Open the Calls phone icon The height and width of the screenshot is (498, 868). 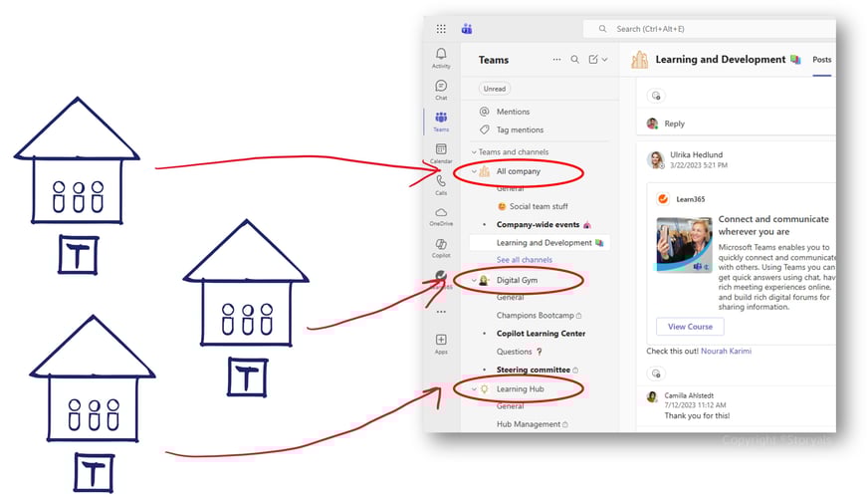point(441,183)
